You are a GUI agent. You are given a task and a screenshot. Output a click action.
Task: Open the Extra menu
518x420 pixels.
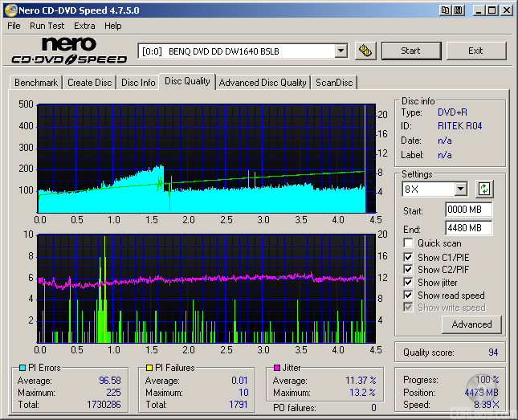(84, 26)
